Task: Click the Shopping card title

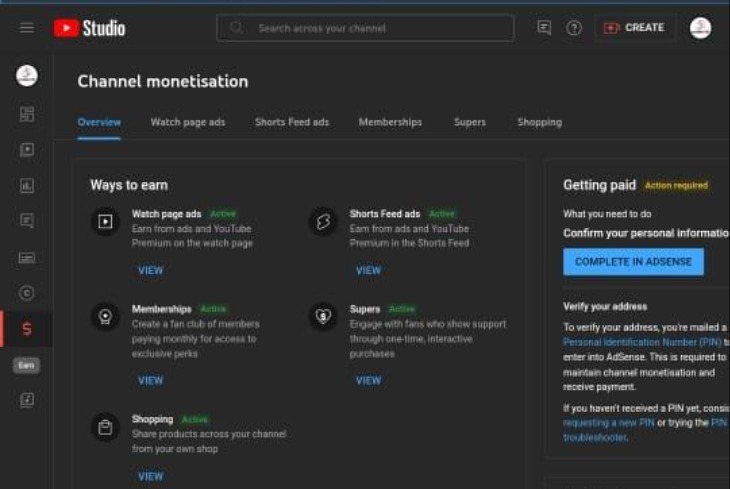Action: click(152, 419)
